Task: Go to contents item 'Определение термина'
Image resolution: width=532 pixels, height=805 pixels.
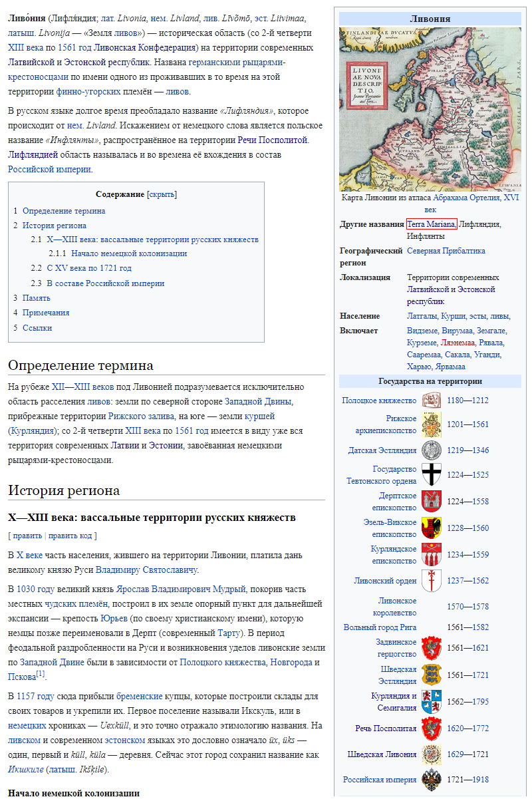Action: pyautogui.click(x=64, y=211)
